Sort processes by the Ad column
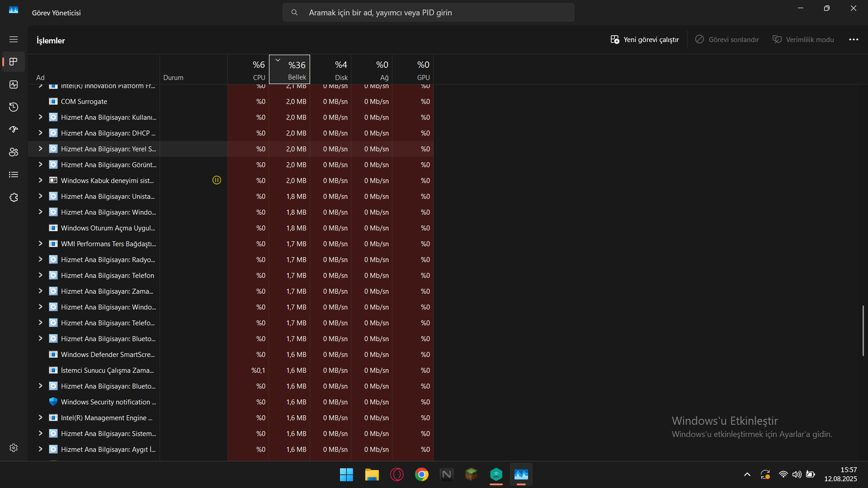Image resolution: width=868 pixels, height=488 pixels. pyautogui.click(x=94, y=70)
